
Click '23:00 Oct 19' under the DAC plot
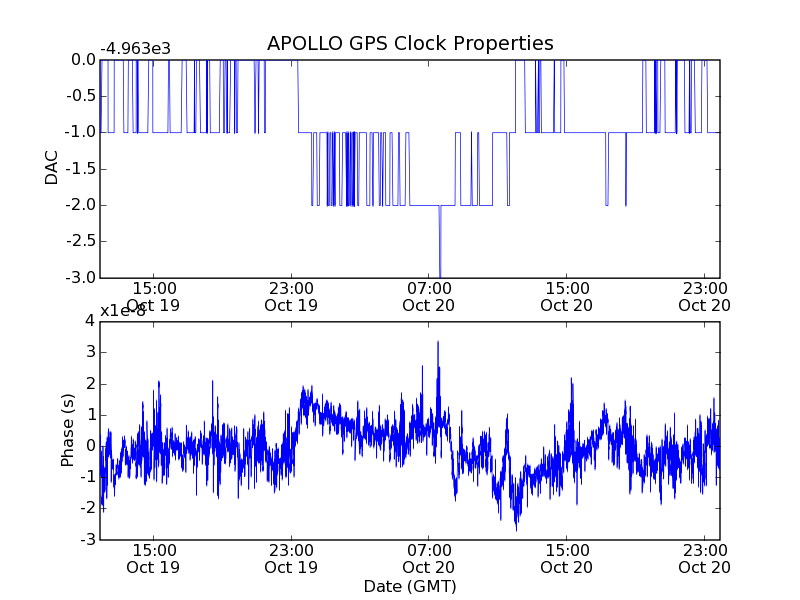(291, 297)
